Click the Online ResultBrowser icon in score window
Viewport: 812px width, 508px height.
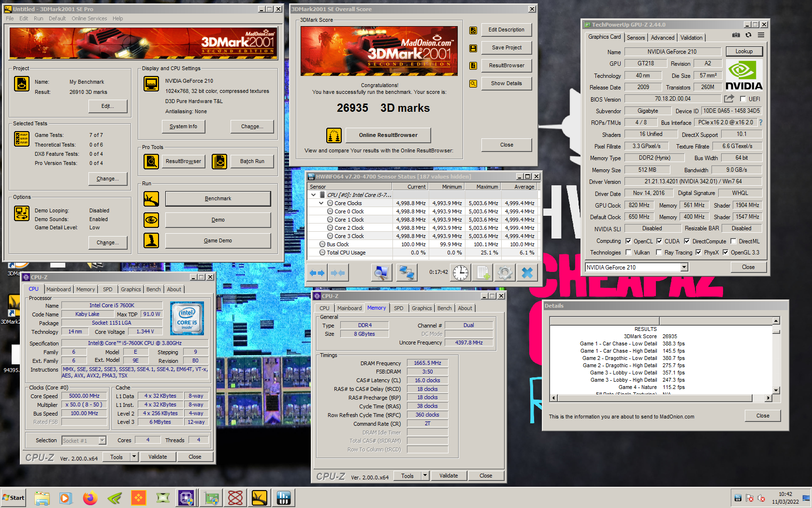click(334, 135)
